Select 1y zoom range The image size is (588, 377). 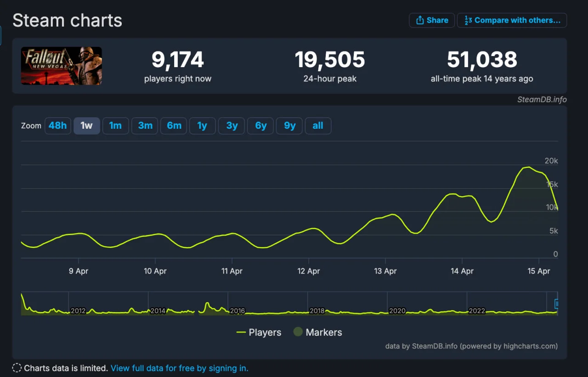pyautogui.click(x=202, y=126)
